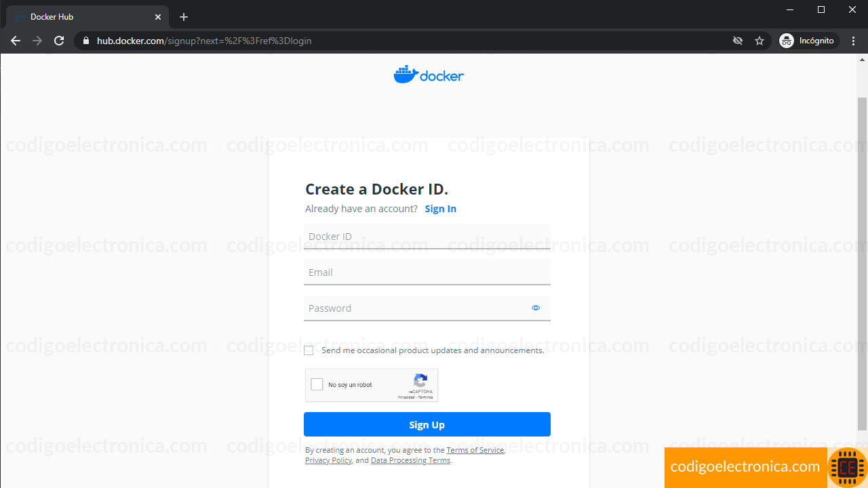Image resolution: width=868 pixels, height=488 pixels.
Task: Click inside the Docker ID field
Action: [x=427, y=237]
